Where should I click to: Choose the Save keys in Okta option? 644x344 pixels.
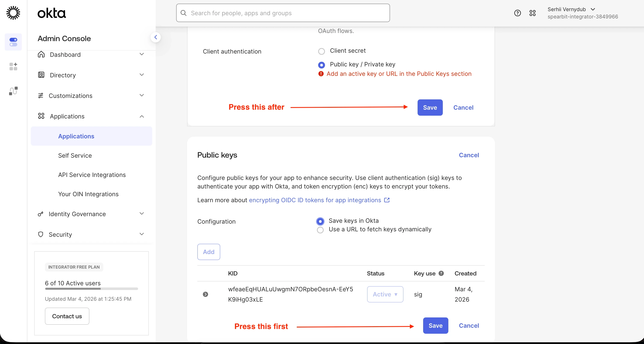pos(320,221)
